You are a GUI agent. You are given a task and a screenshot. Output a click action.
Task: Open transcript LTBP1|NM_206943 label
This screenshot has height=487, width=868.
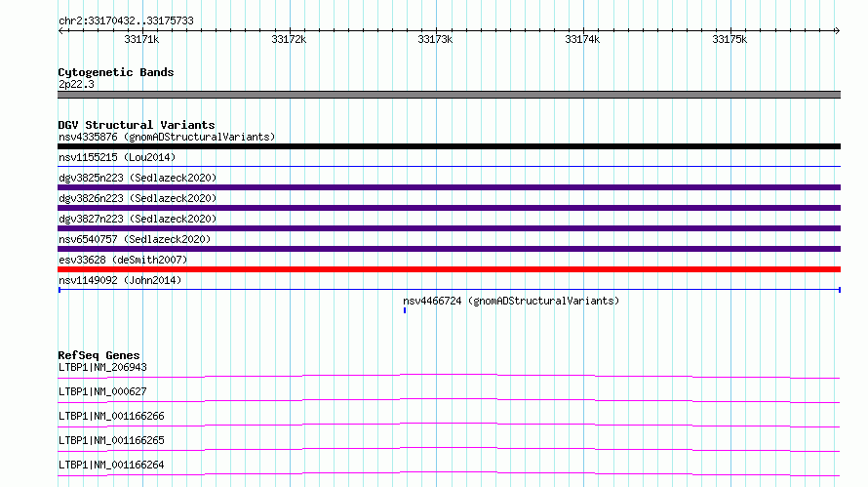point(102,367)
